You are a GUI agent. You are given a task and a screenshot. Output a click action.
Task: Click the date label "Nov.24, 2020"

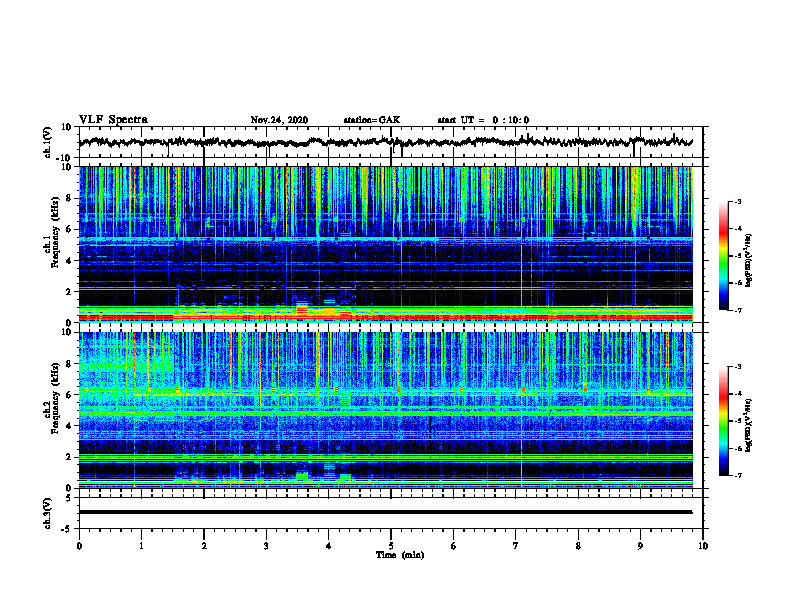coord(279,120)
